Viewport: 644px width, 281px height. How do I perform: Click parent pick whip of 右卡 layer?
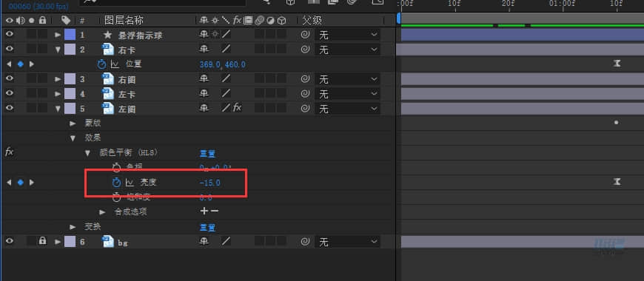pos(305,50)
